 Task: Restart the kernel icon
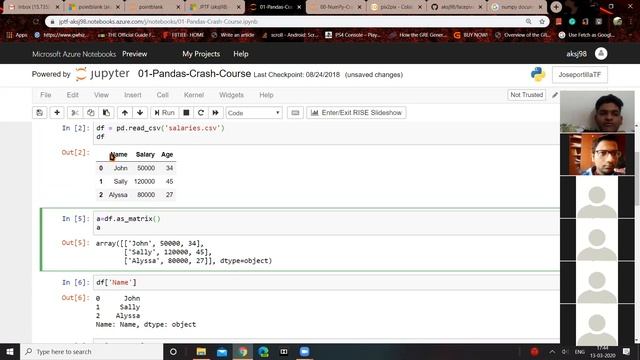[201, 113]
